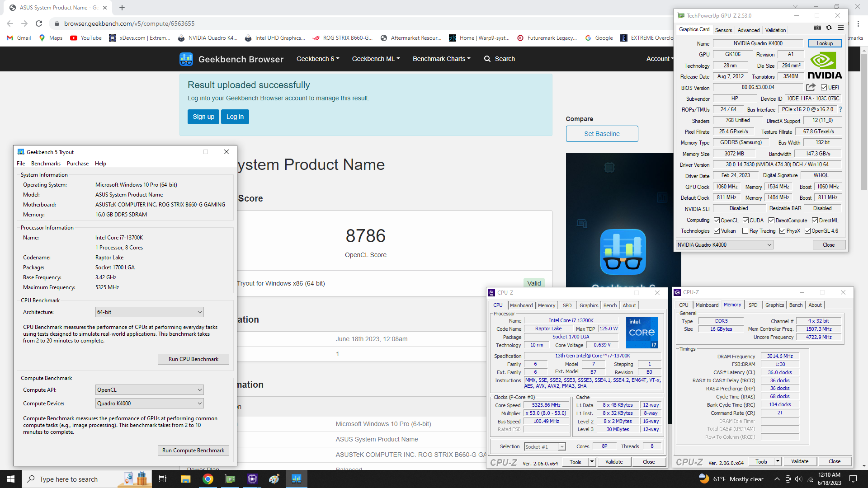
Task: Click the CPU-Z taskbar icon
Action: pos(252,479)
